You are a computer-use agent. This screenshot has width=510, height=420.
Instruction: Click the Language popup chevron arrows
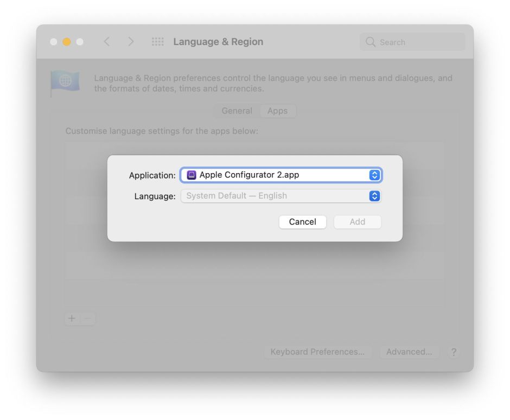pos(374,196)
